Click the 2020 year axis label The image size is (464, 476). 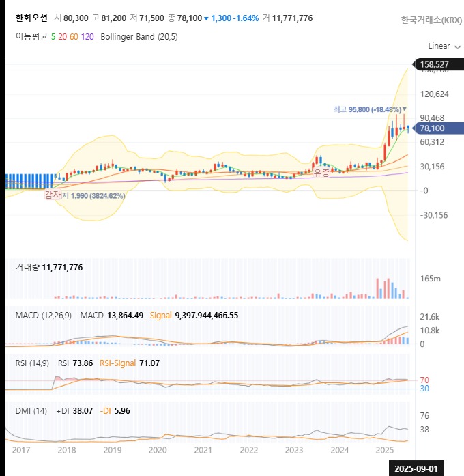158,450
